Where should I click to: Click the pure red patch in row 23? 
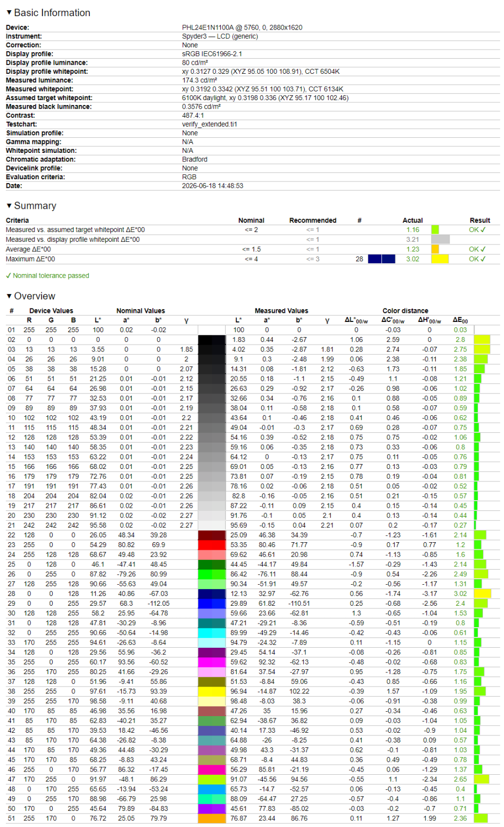pyautogui.click(x=212, y=545)
